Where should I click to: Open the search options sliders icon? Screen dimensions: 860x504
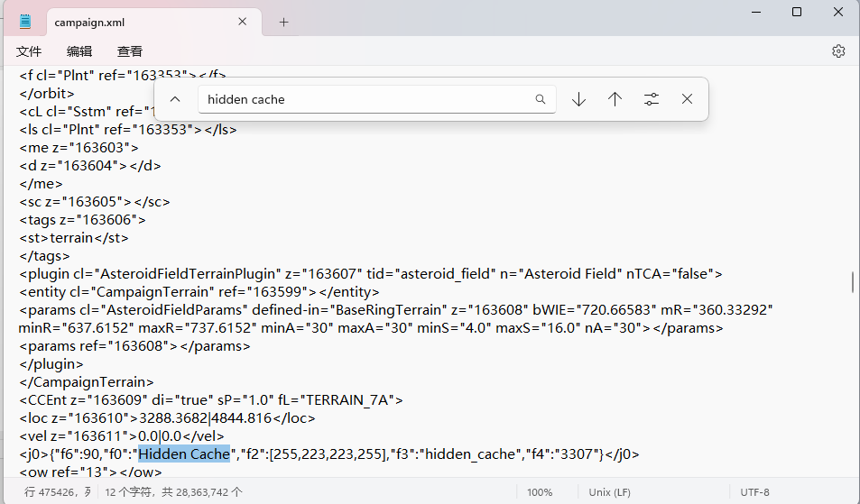652,99
